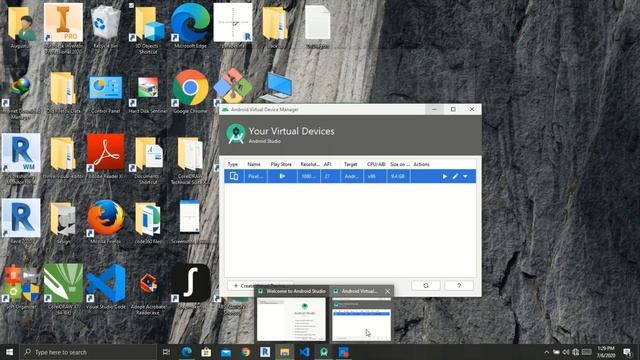Show hidden system tray icons
This screenshot has height=360, width=640.
547,352
